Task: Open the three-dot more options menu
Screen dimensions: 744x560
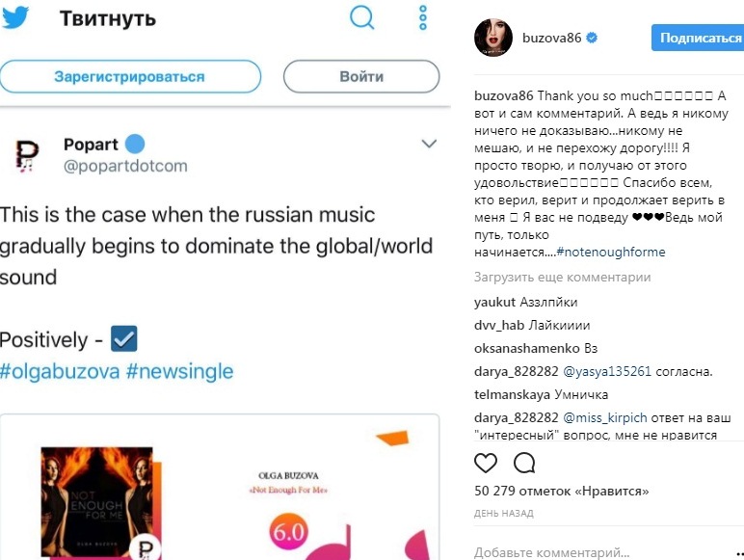Action: pos(423,17)
